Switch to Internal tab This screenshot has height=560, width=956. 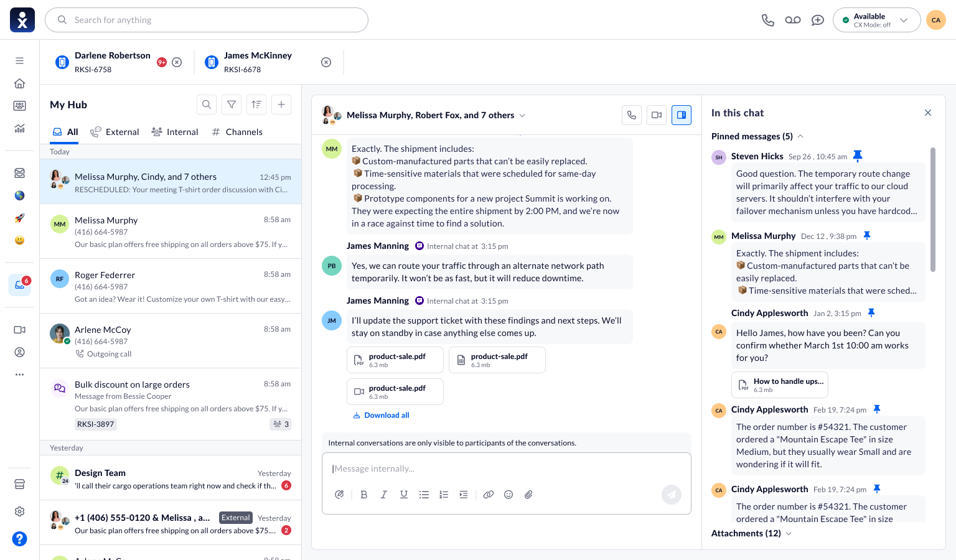[x=175, y=132]
